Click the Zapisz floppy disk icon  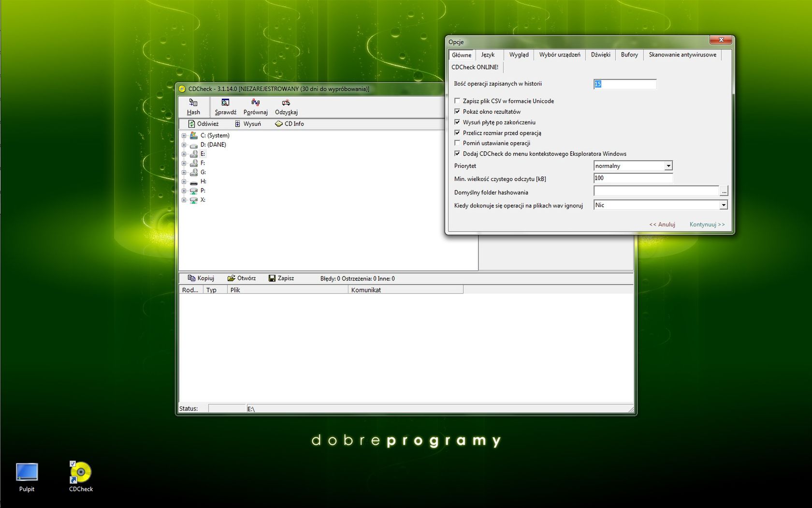click(272, 278)
